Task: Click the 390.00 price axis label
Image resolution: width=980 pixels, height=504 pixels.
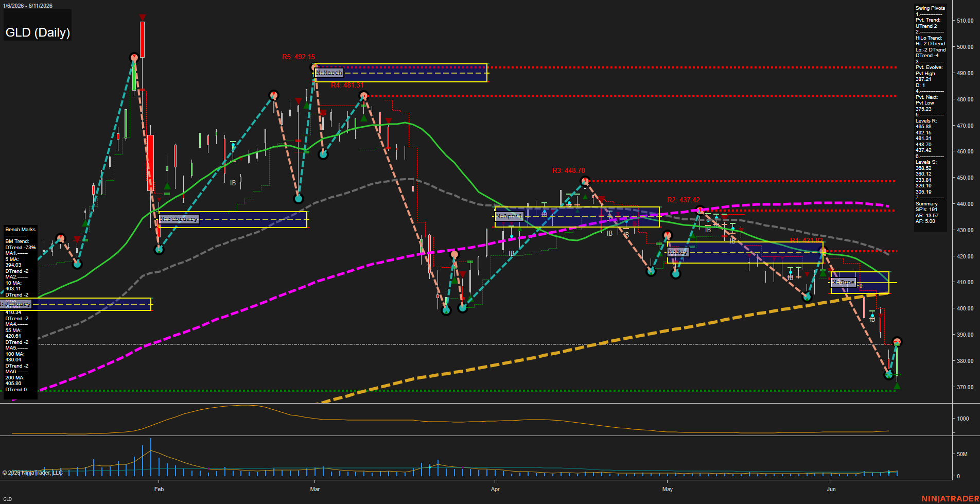Action: (965, 335)
